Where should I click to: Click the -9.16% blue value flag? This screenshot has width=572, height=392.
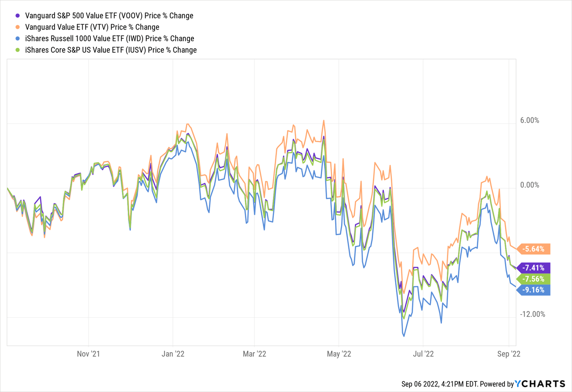pos(534,290)
